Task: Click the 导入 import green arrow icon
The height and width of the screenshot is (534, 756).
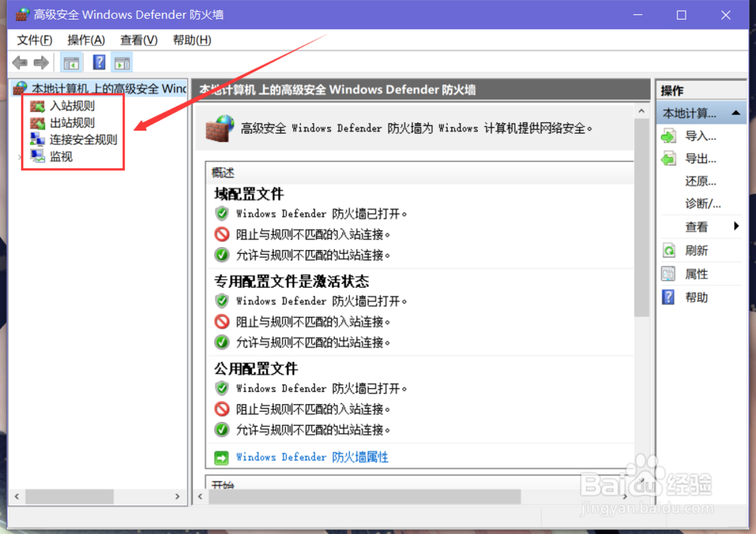Action: (x=669, y=136)
